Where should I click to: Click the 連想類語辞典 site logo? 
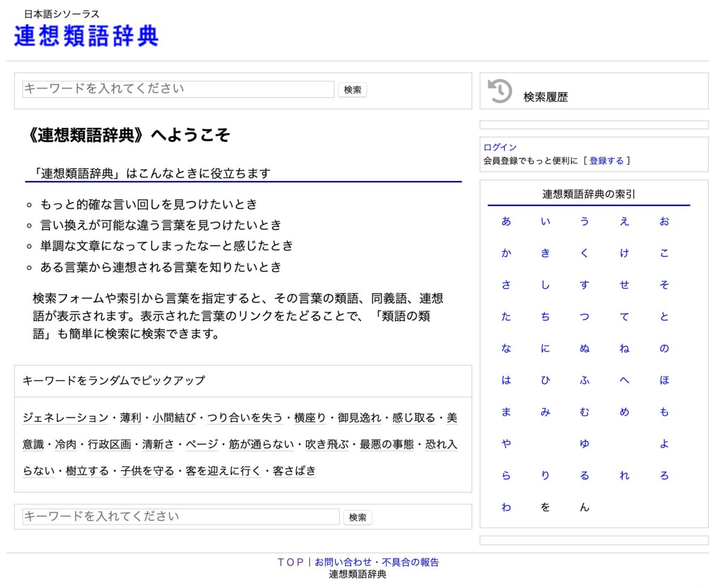click(x=86, y=36)
